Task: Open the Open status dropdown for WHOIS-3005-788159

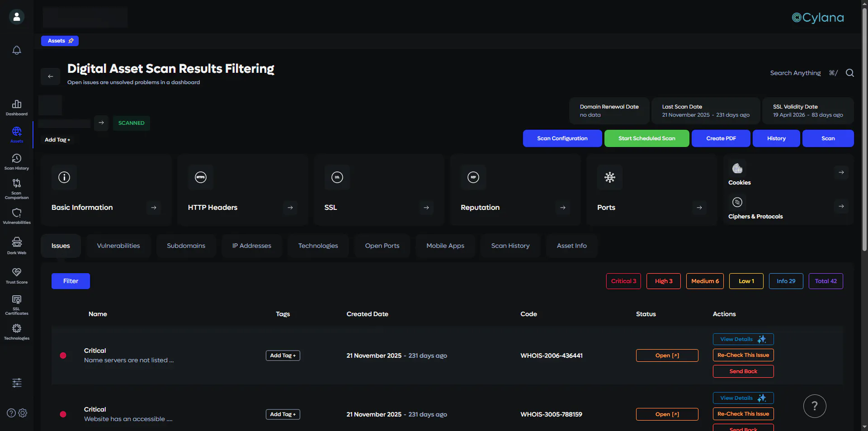Action: (x=667, y=414)
